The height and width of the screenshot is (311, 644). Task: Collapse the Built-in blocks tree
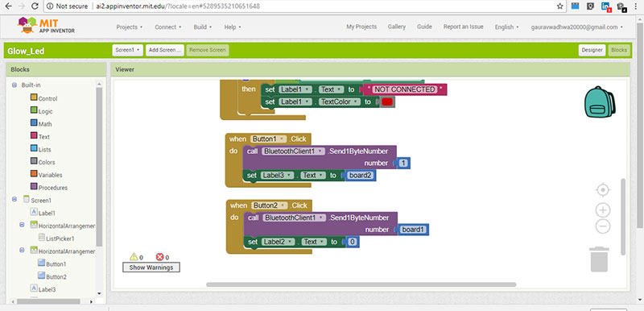pos(14,85)
